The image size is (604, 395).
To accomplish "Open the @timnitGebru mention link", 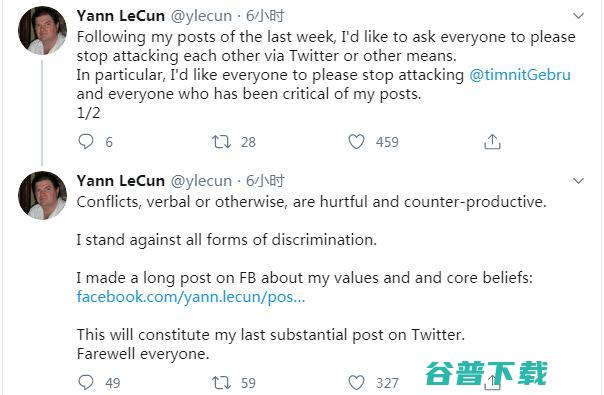I will coord(520,75).
